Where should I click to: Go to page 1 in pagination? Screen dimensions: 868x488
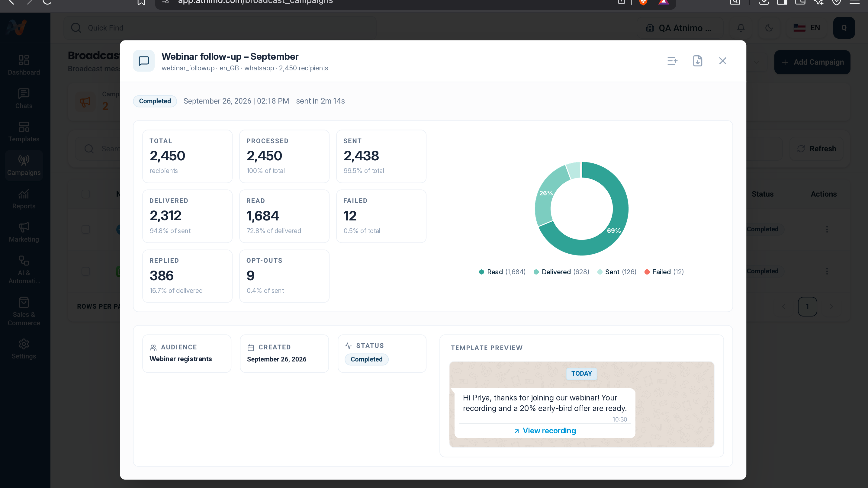point(807,307)
